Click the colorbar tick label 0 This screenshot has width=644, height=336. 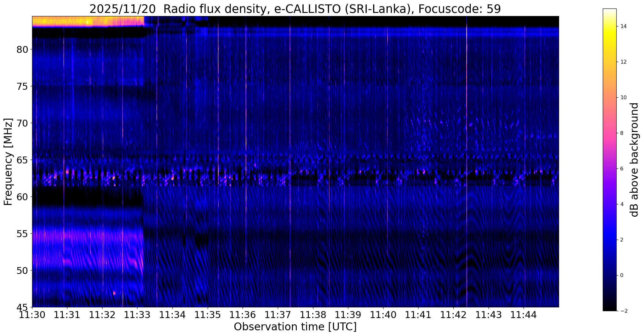point(621,276)
